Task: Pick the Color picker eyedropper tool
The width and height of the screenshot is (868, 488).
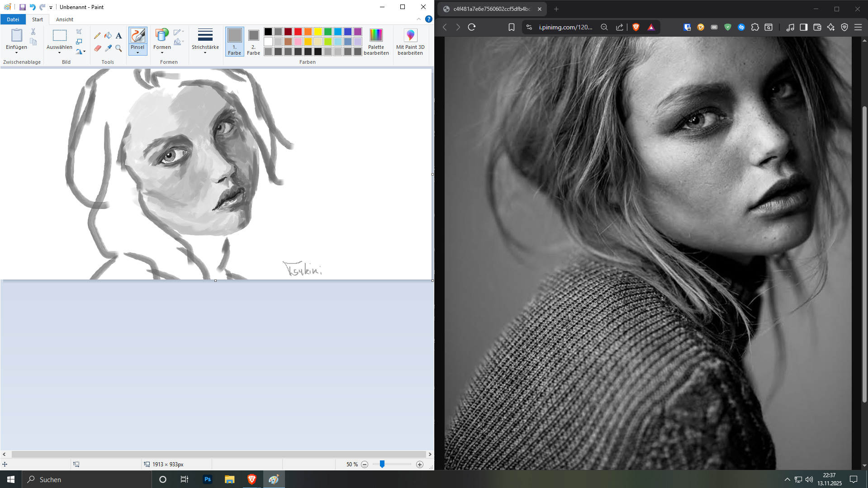Action: 108,48
